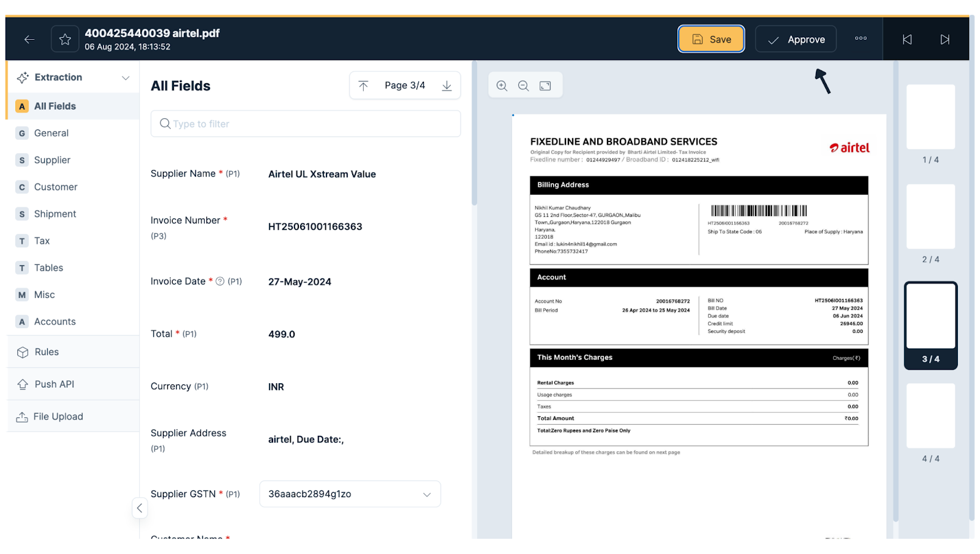The width and height of the screenshot is (980, 554).
Task: Collapse the left panel chevron handle
Action: pos(140,508)
